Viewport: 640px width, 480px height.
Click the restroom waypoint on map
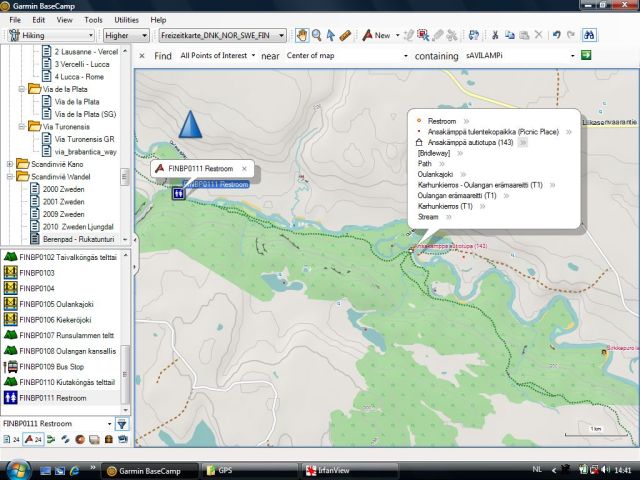pos(177,195)
